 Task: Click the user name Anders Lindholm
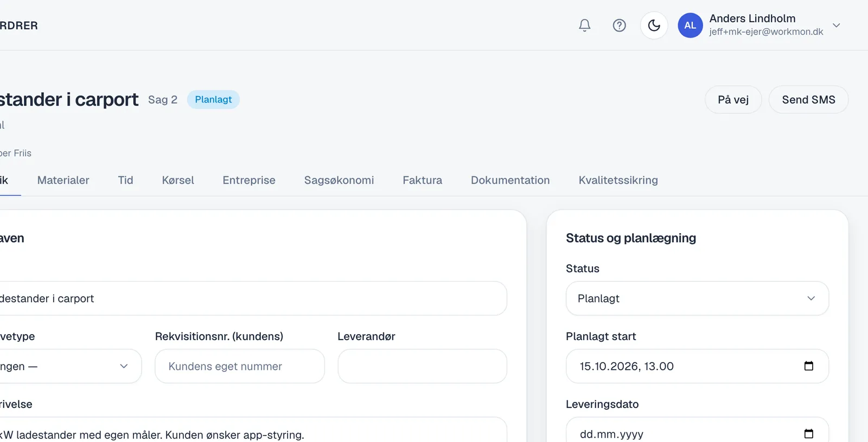tap(752, 18)
